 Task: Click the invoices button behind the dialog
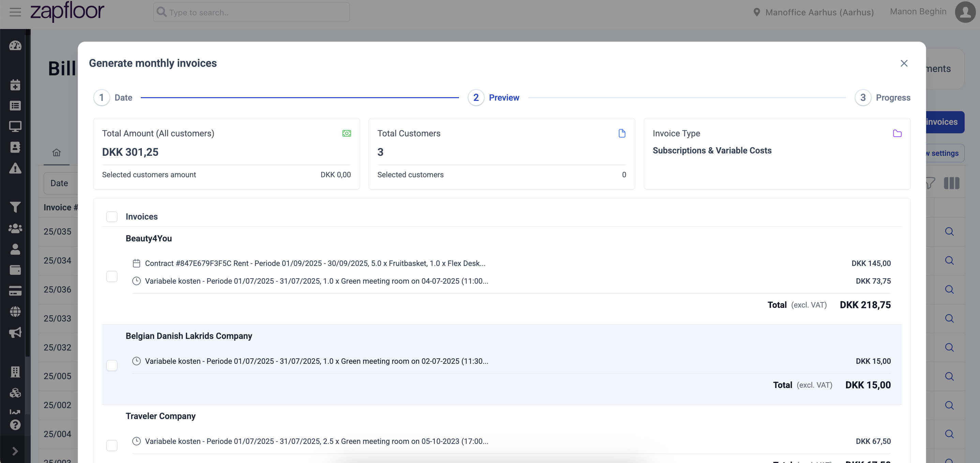click(x=945, y=122)
